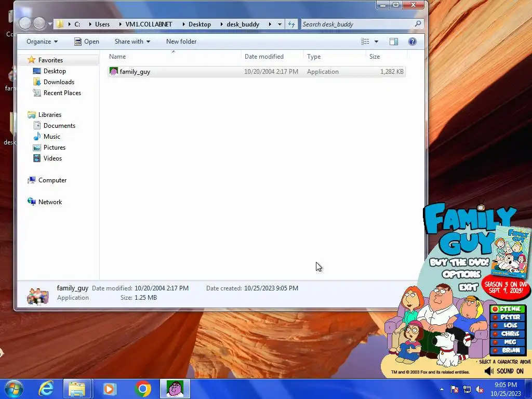Launch Google Chrome from taskbar
532x399 pixels.
coord(142,389)
